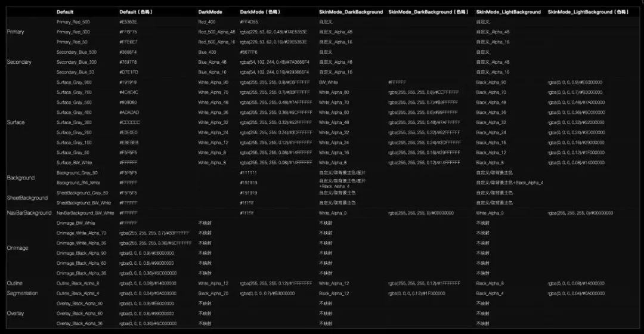
Task: Click the Primary_Red_500 token cell
Action: (x=73, y=21)
